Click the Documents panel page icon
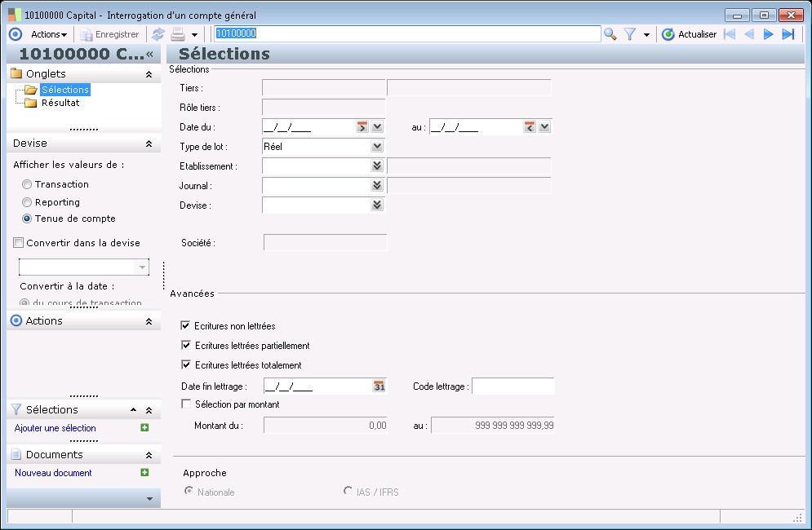The width and height of the screenshot is (812, 530). (16, 454)
